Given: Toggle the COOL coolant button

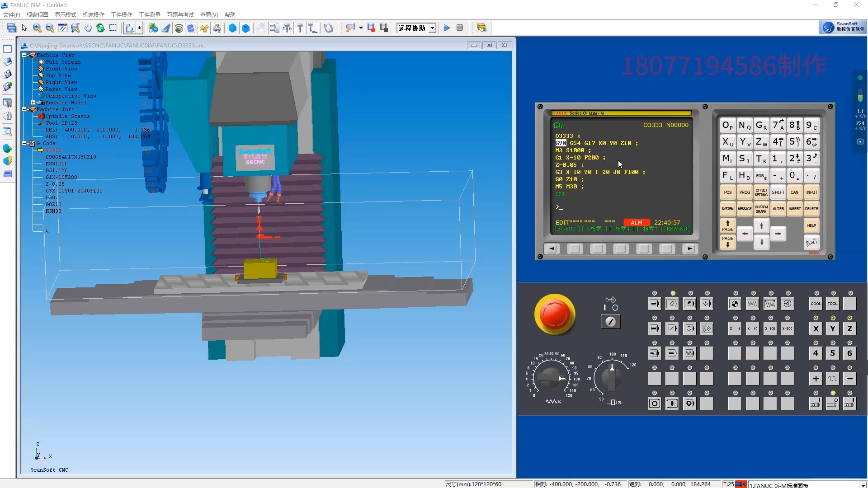Looking at the screenshot, I should pos(816,304).
